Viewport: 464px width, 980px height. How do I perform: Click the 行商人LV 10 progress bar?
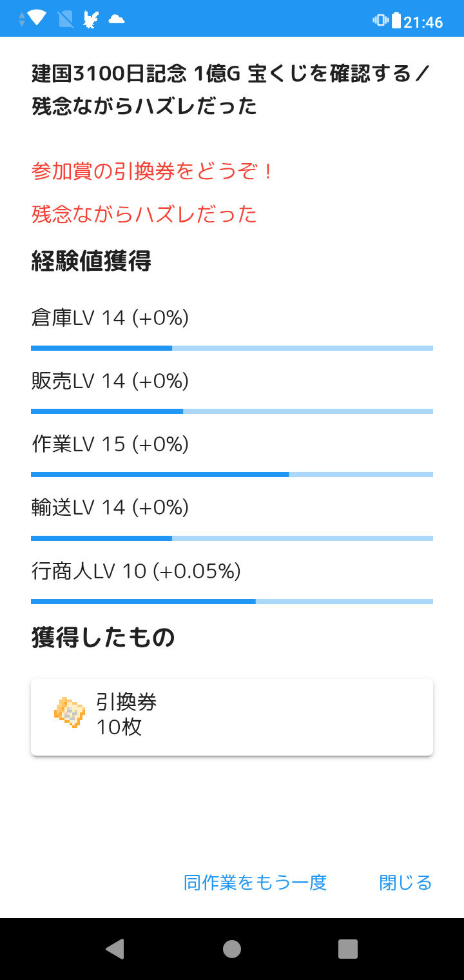coord(232,601)
